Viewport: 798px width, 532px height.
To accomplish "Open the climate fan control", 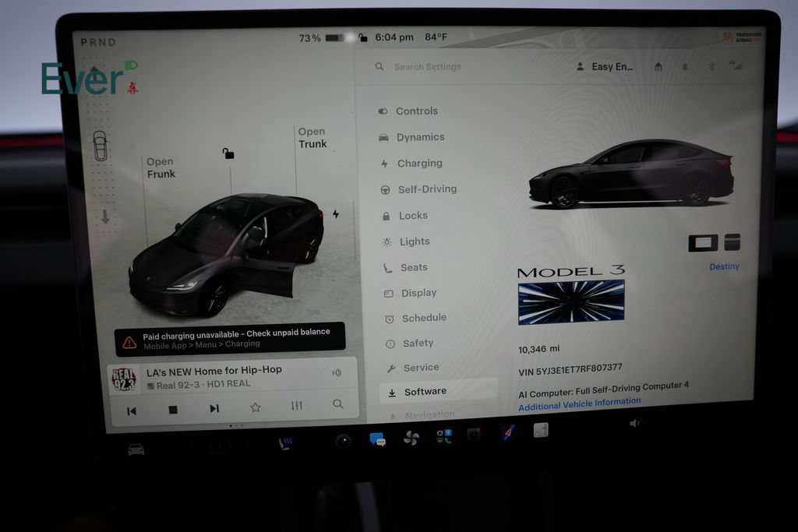I will tap(411, 438).
